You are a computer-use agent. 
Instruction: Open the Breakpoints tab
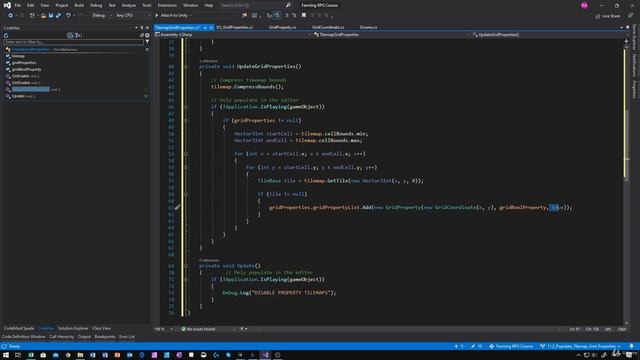(105, 337)
